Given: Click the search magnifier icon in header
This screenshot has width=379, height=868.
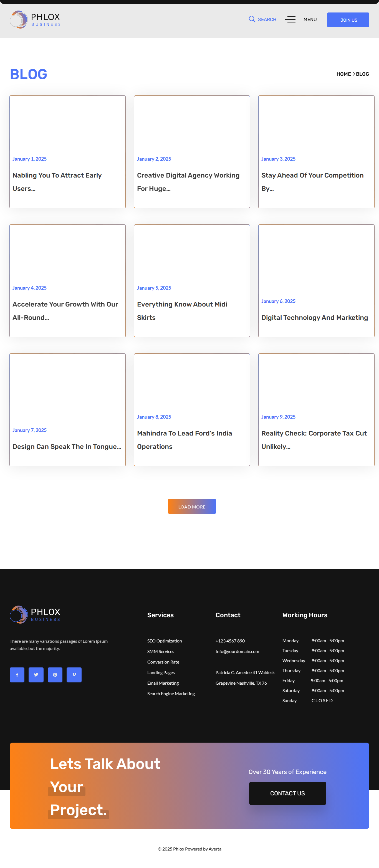Looking at the screenshot, I should (x=252, y=19).
